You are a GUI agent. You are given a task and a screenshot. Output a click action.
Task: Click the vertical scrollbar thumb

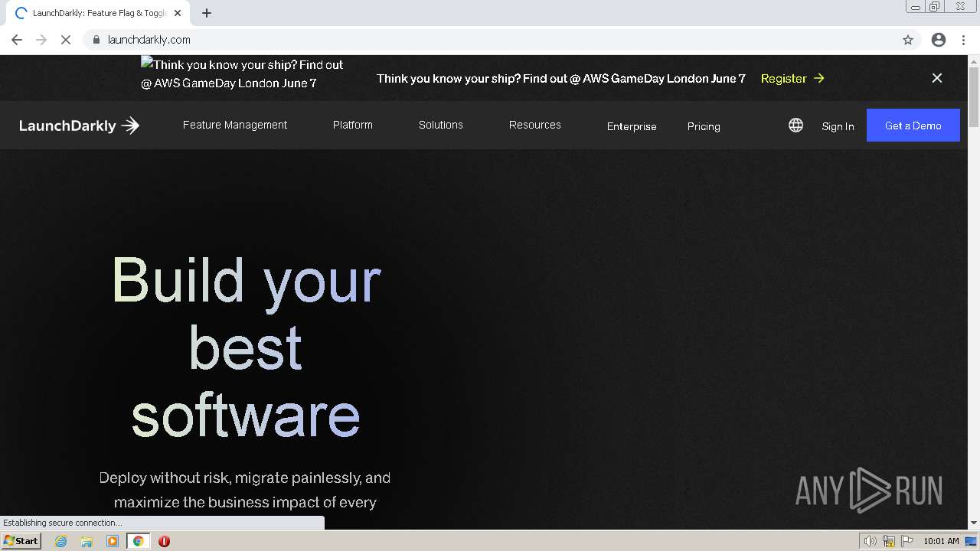[x=974, y=96]
